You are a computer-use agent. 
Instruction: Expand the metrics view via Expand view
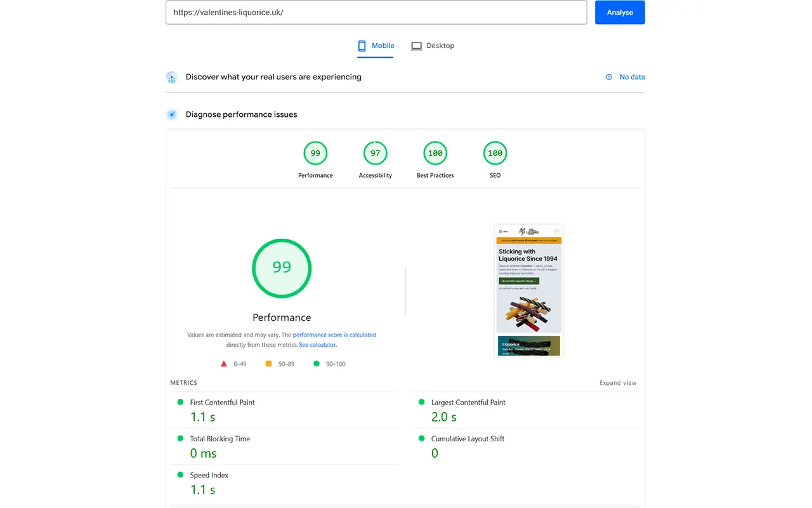point(617,382)
